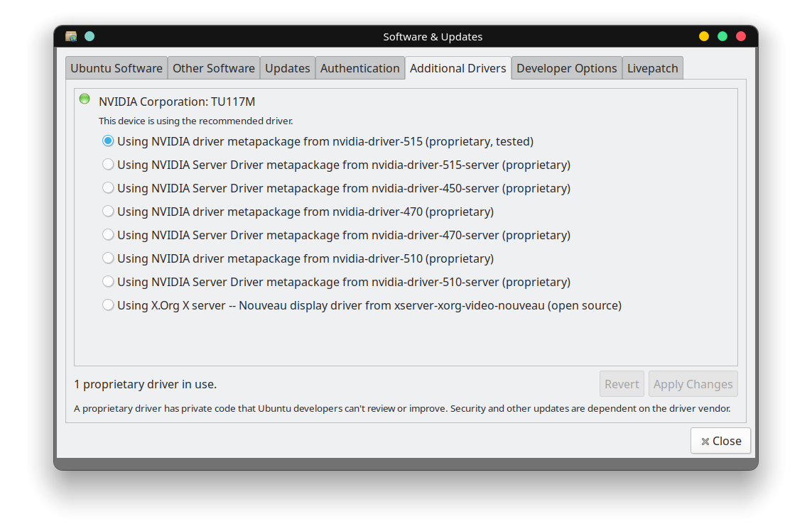Screen dimensions: 812x531
Task: Click the teal circular button in title bar
Action: tap(90, 36)
